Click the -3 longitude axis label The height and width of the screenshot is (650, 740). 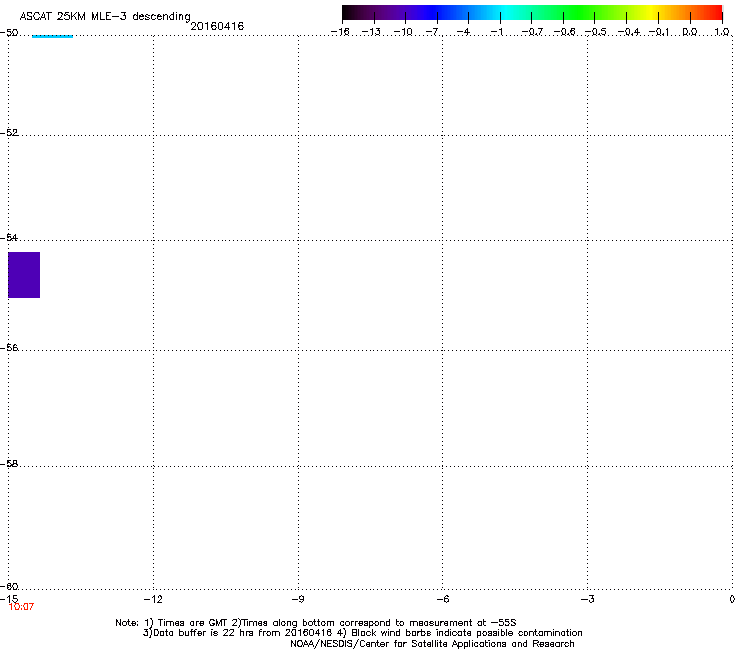pyautogui.click(x=587, y=599)
